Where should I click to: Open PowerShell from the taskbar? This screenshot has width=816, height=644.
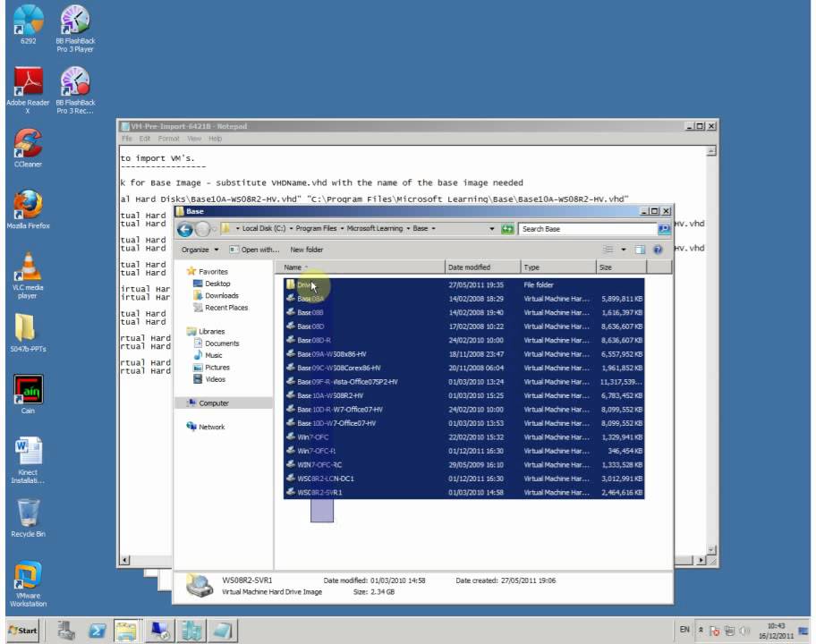[x=97, y=631]
